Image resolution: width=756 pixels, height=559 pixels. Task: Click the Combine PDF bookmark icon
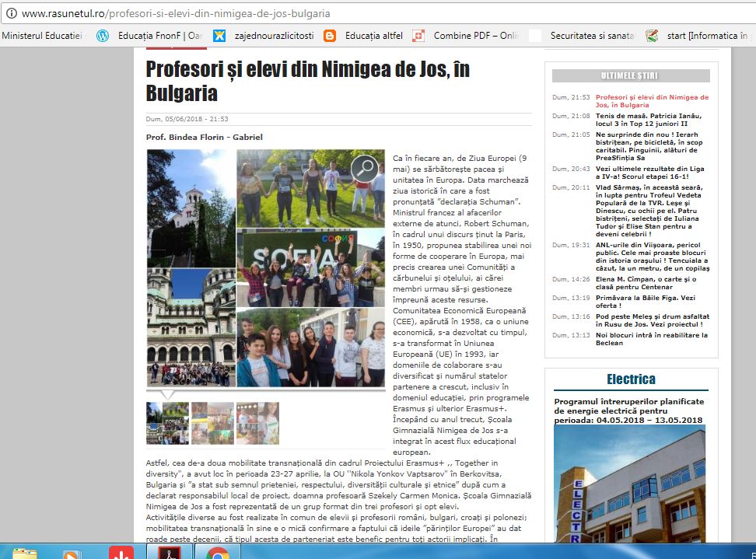(x=418, y=36)
